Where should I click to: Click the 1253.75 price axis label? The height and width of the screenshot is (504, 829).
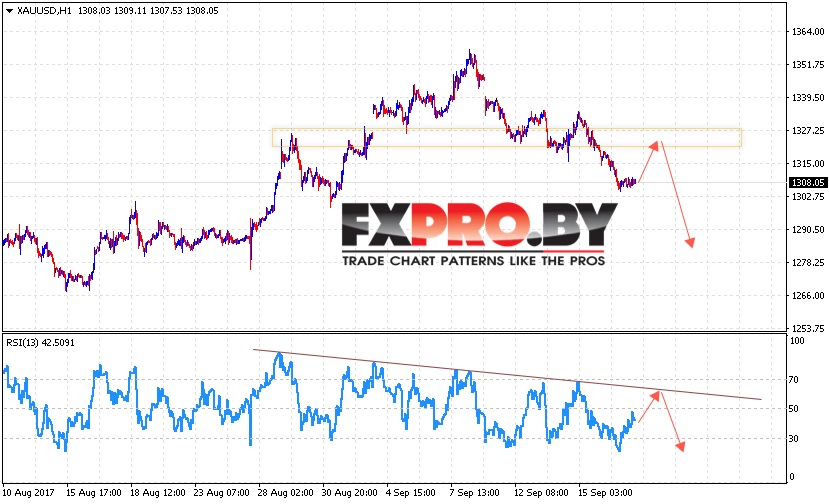coord(808,328)
